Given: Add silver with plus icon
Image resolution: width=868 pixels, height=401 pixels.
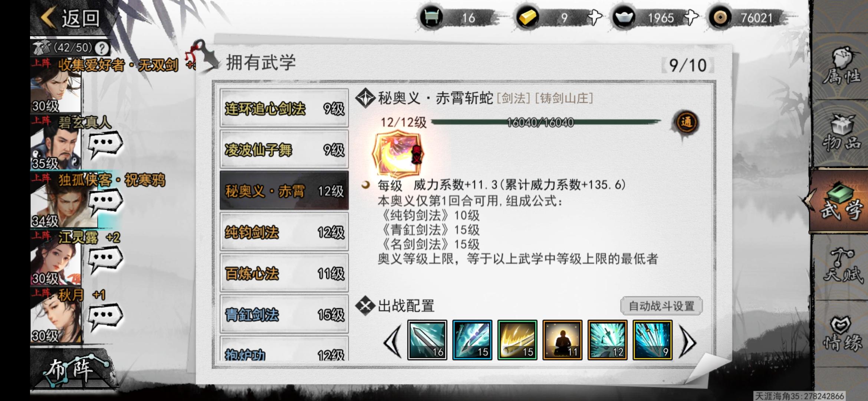Looking at the screenshot, I should click(x=691, y=17).
